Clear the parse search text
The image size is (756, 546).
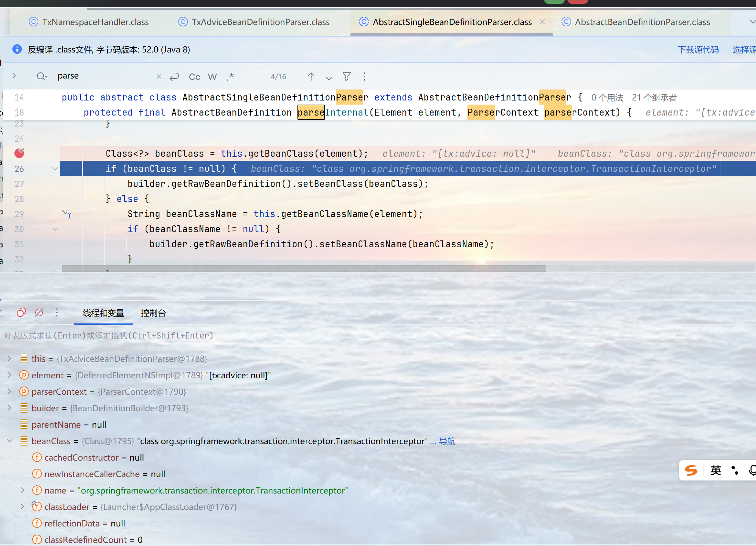point(159,76)
